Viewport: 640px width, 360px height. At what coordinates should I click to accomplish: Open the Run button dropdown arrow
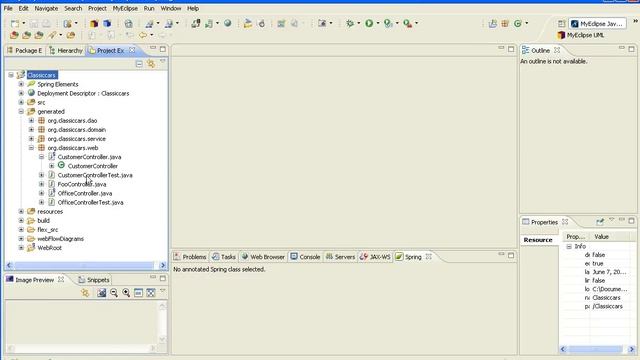click(x=378, y=23)
